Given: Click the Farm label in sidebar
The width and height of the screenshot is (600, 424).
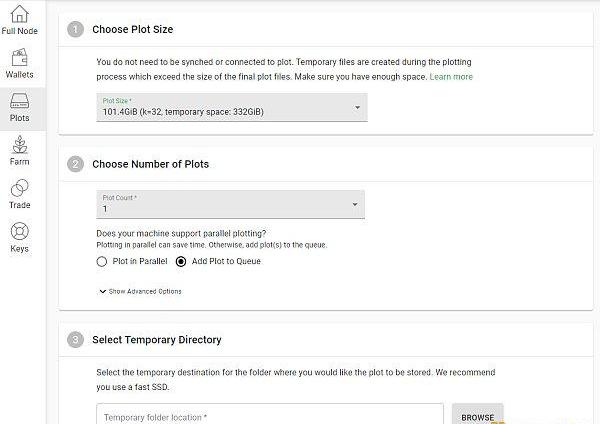Looking at the screenshot, I should tap(20, 161).
